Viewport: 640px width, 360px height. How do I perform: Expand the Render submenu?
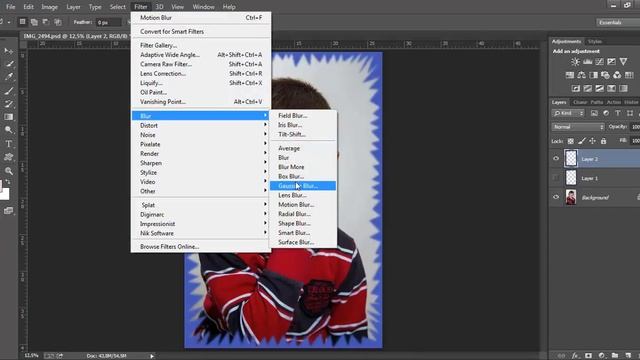tap(201, 153)
